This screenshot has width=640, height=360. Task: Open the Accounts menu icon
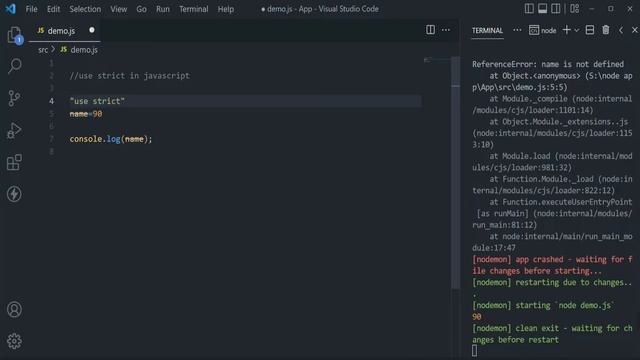pyautogui.click(x=14, y=309)
